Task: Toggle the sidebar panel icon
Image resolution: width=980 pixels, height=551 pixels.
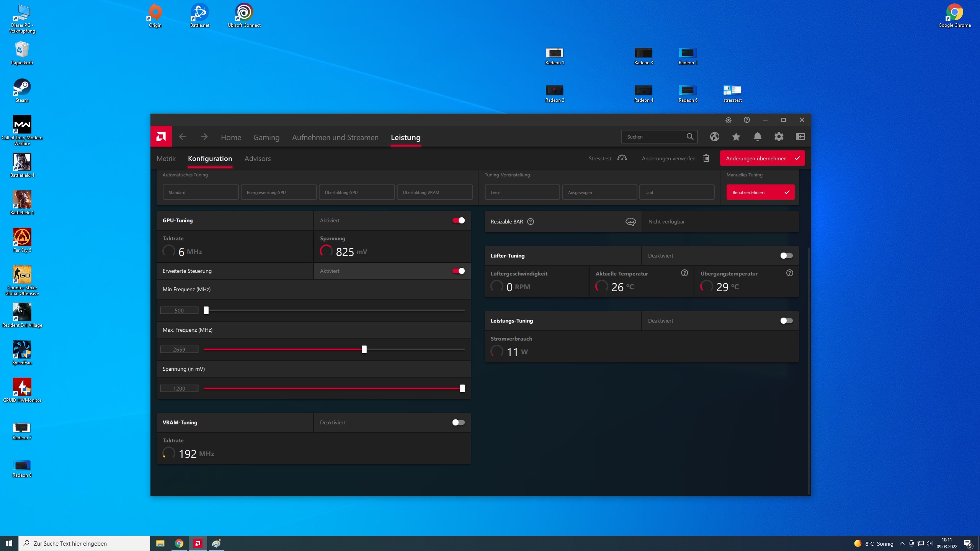Action: [x=800, y=137]
